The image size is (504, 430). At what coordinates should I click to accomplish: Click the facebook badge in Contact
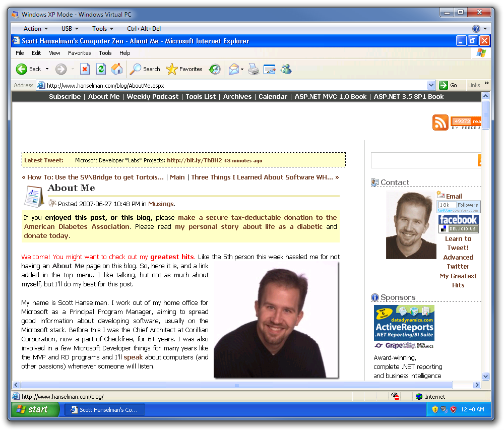(x=458, y=219)
